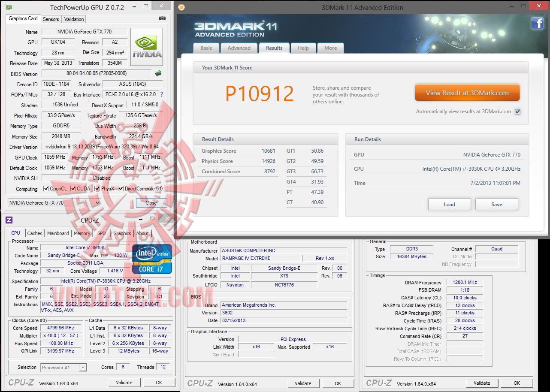
Task: Uncheck Automatically view results at 3DMark.com
Action: (518, 112)
